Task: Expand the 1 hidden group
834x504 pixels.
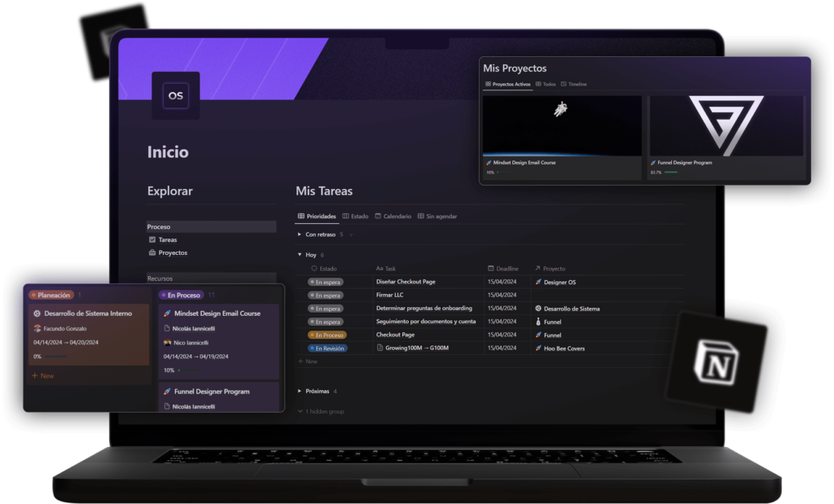Action: tap(321, 411)
